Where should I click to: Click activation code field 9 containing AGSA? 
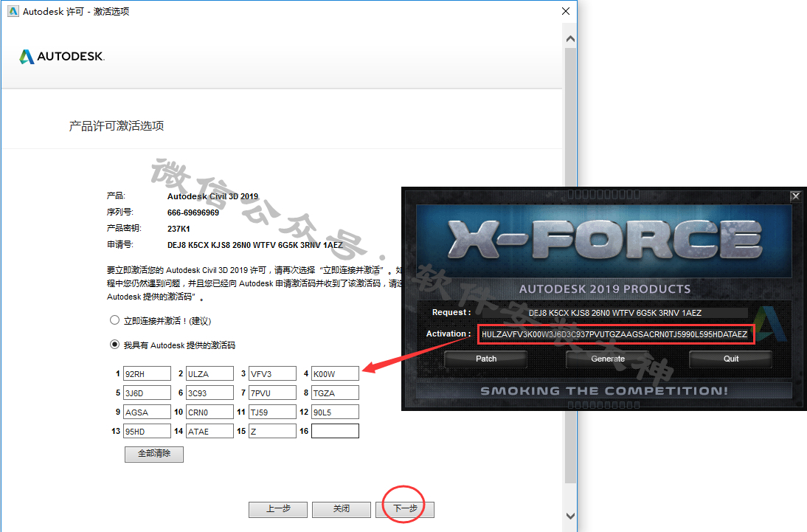pyautogui.click(x=148, y=412)
